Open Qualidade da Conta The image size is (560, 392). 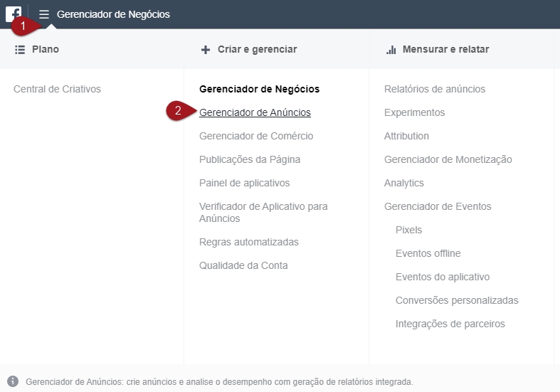(243, 265)
